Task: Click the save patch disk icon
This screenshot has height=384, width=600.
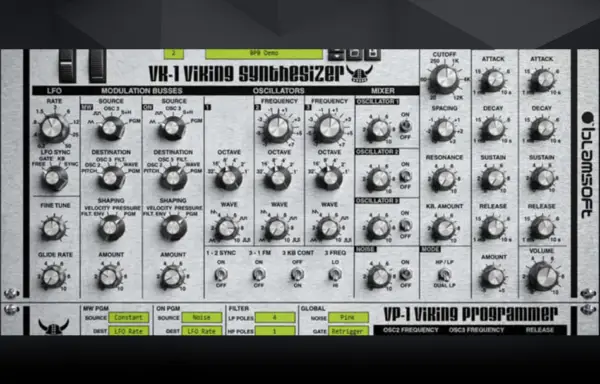Action: click(372, 54)
